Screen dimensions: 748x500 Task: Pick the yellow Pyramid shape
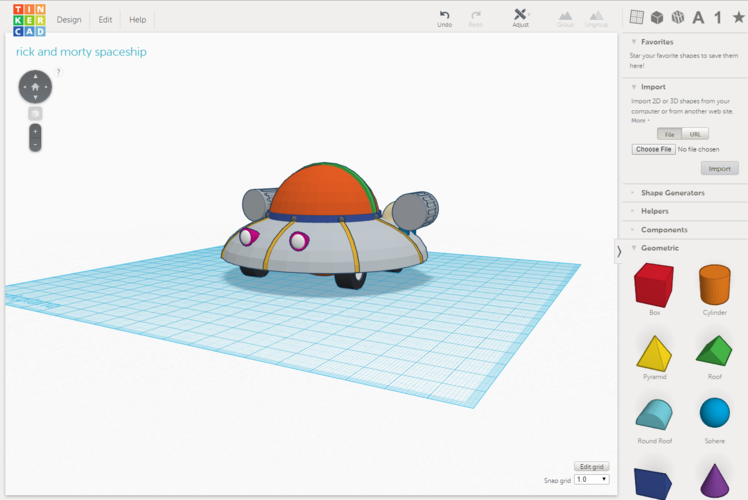pyautogui.click(x=654, y=354)
